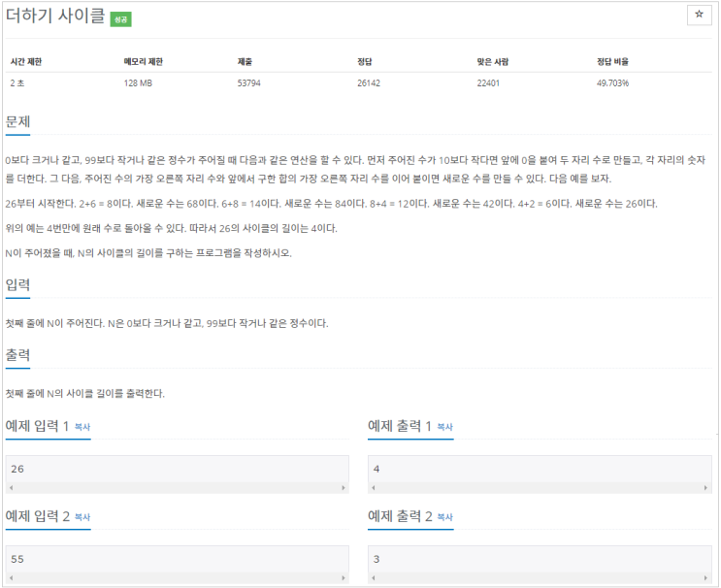Screen dimensions: 721x588
Task: Click the 예제 입력 2 heading
Action: 37,516
